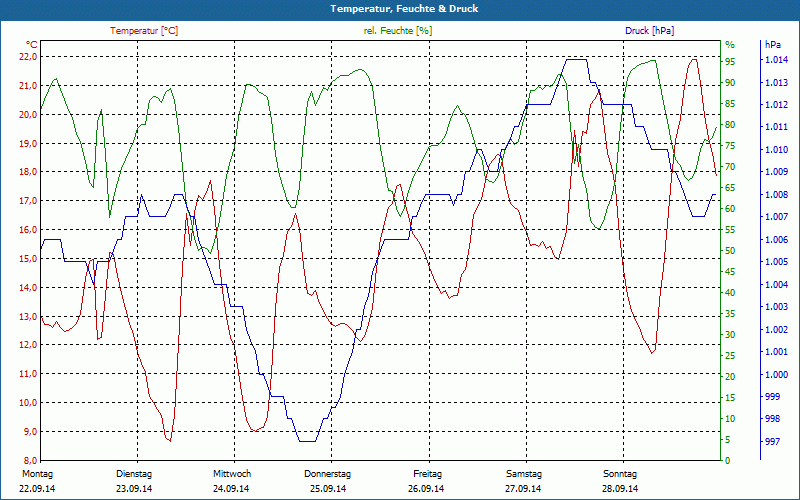Click the date 28.09.14
The width and height of the screenshot is (800, 500).
(x=620, y=488)
